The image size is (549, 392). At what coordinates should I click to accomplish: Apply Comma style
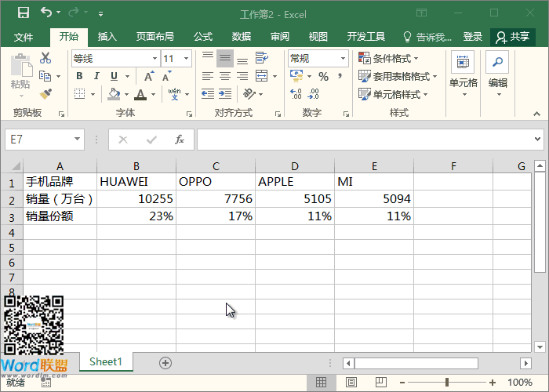340,76
